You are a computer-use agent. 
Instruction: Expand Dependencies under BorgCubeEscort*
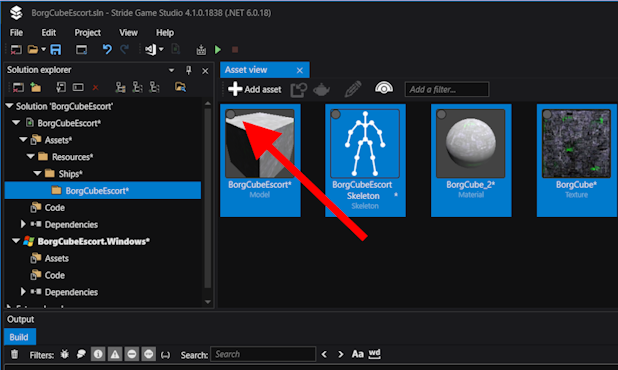pyautogui.click(x=23, y=224)
